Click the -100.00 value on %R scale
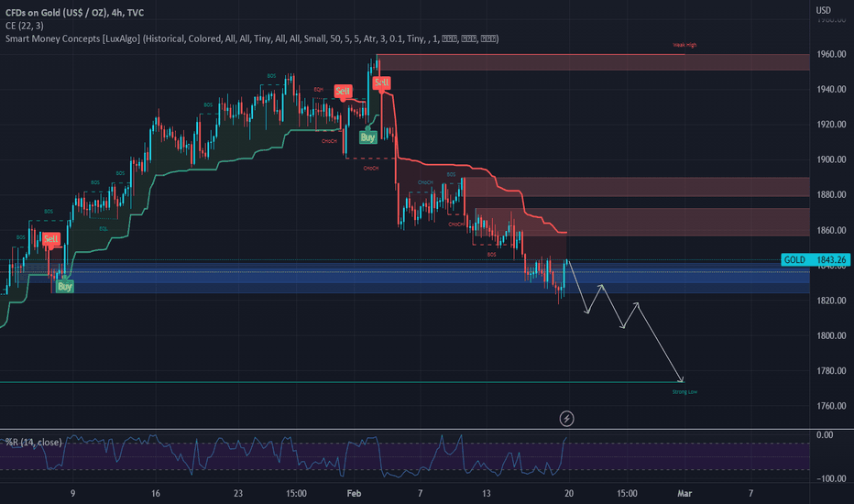 pos(832,479)
